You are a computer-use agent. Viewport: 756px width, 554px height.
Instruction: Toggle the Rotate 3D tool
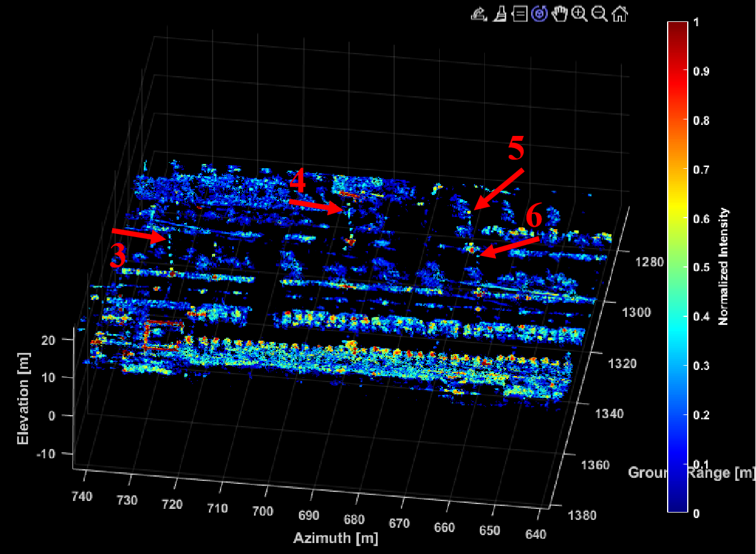point(539,14)
